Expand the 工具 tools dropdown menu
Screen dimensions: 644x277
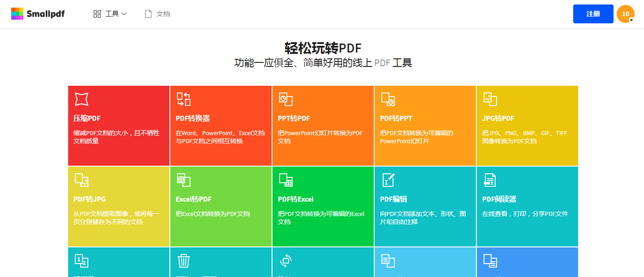[110, 14]
